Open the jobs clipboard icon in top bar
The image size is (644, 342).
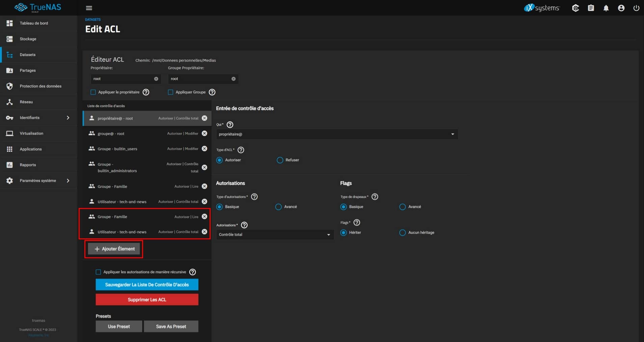click(x=591, y=8)
